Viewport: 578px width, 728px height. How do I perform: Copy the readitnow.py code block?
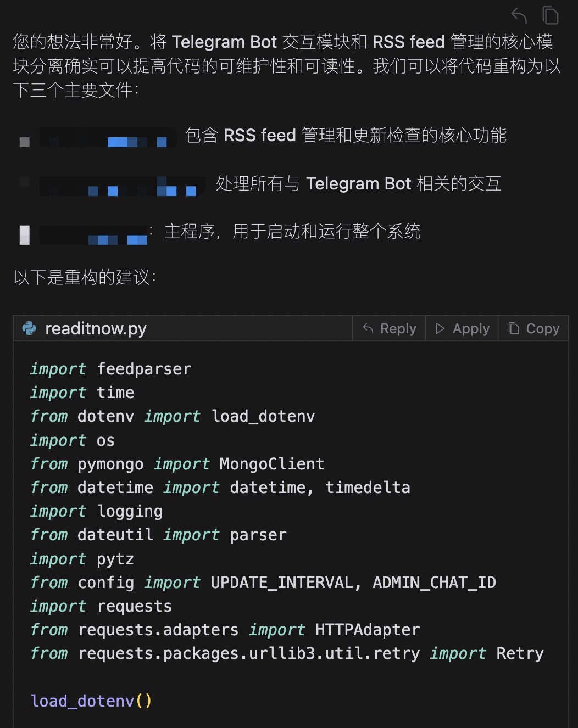(533, 328)
